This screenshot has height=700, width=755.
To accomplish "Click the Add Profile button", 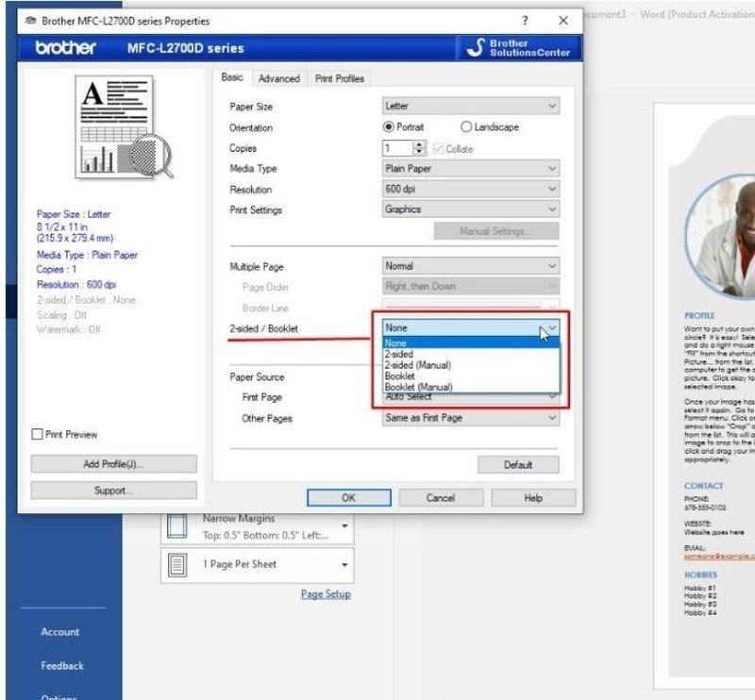I will 112,463.
